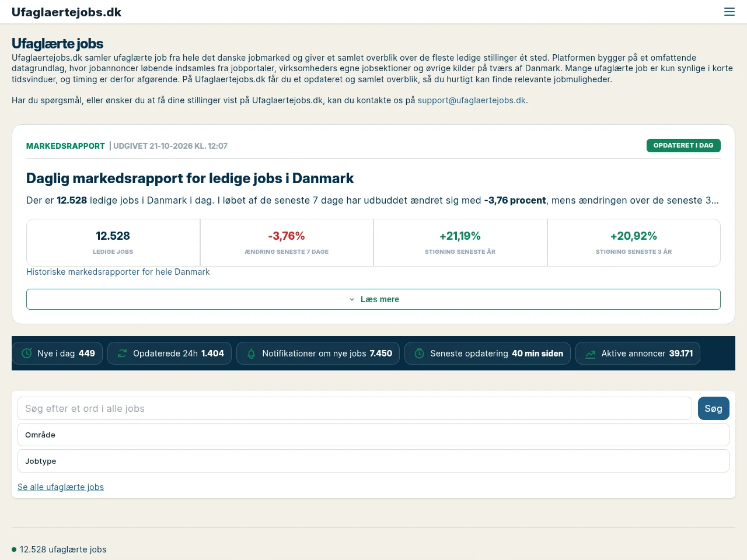Click the support@ufaglaertejobs.dk email link
The height and width of the screenshot is (560, 747).
coord(472,100)
